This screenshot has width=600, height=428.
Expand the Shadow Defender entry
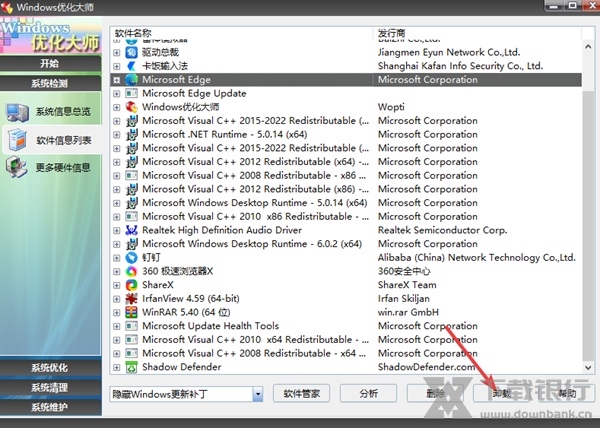pyautogui.click(x=117, y=367)
